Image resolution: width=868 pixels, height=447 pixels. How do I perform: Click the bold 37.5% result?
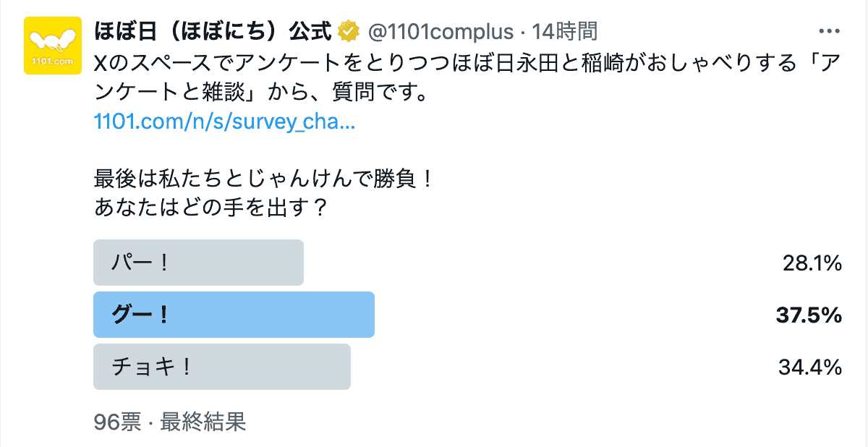tap(809, 315)
